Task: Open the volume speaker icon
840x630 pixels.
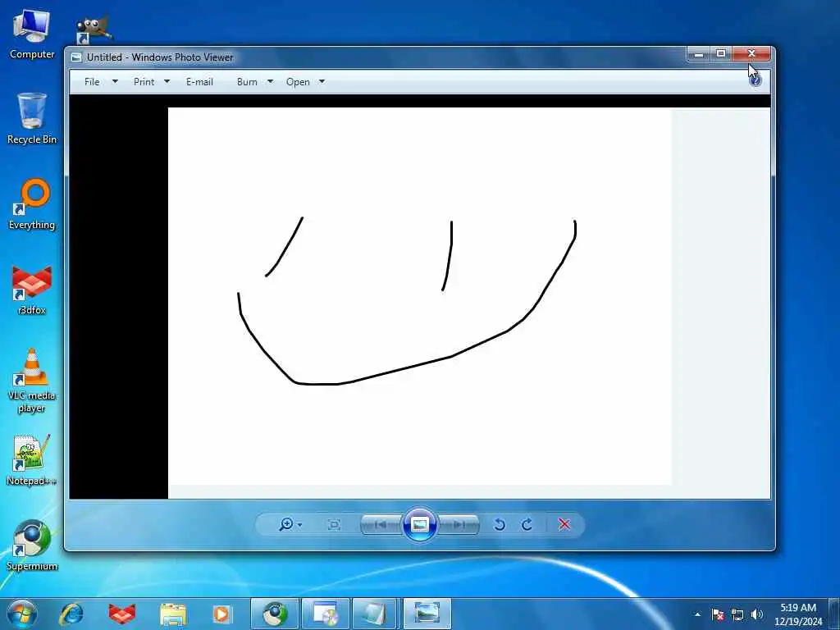Action: coord(757,614)
